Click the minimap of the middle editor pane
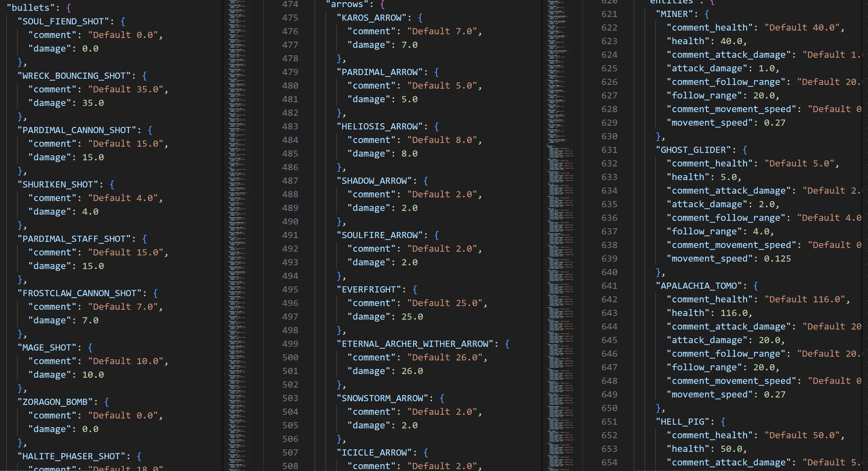868x471 pixels. click(559, 236)
